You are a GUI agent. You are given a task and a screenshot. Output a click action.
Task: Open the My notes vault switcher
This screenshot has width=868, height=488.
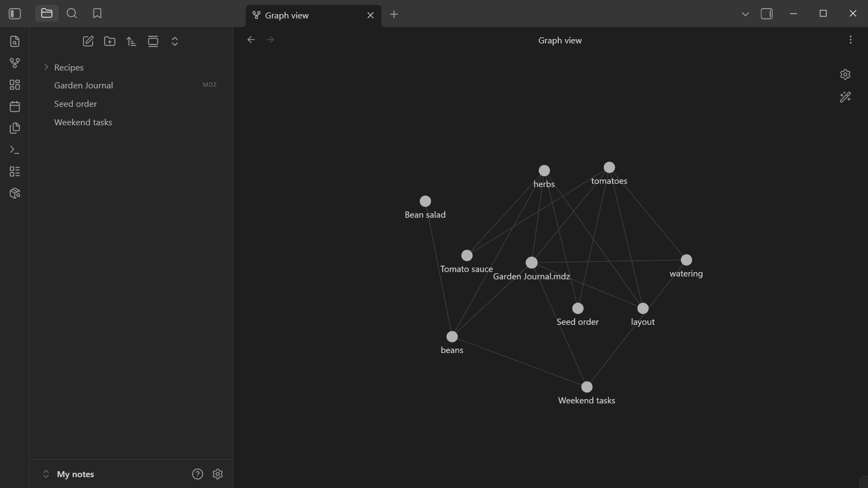tap(68, 474)
